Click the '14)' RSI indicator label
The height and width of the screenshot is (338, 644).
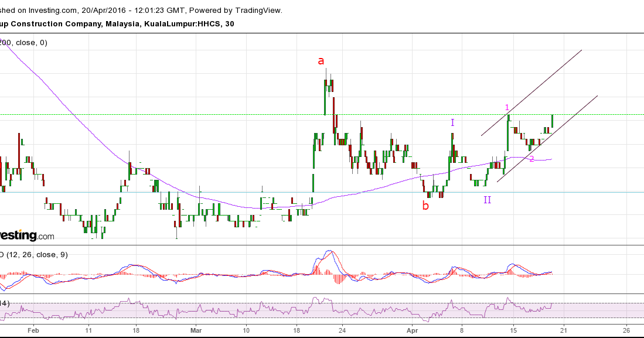(5, 303)
